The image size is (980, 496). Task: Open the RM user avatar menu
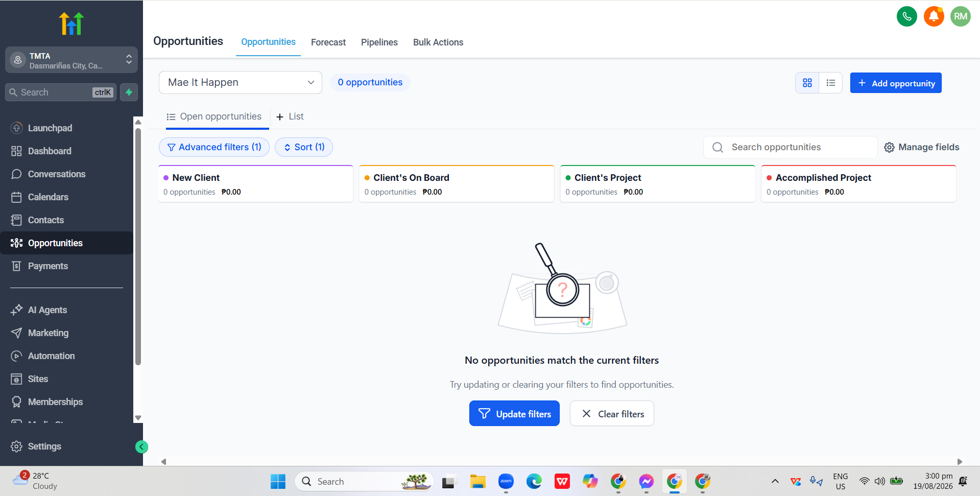click(960, 16)
